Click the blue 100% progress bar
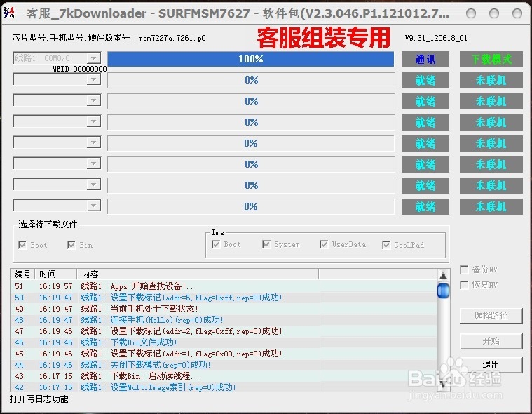 (251, 59)
